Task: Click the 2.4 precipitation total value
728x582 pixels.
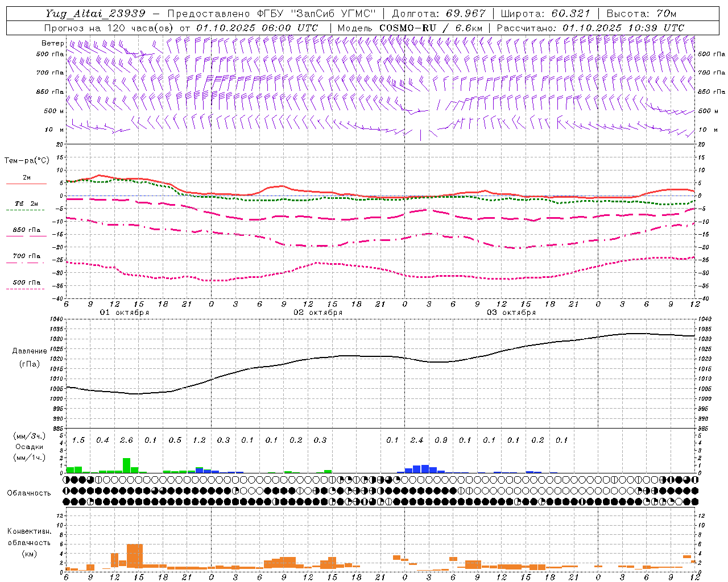Action: click(x=417, y=440)
